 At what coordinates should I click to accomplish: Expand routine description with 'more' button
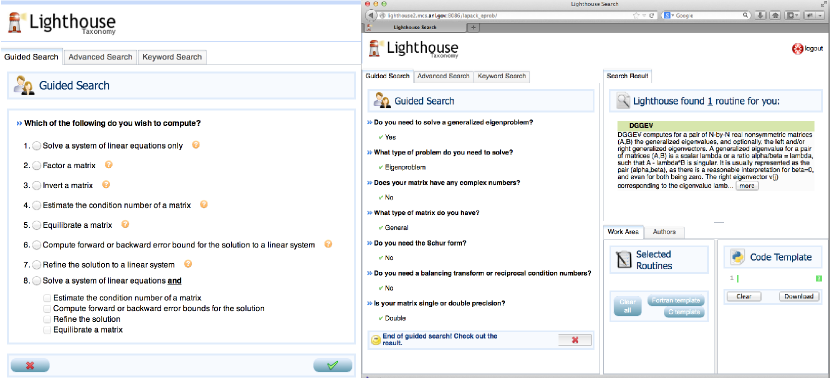[747, 186]
